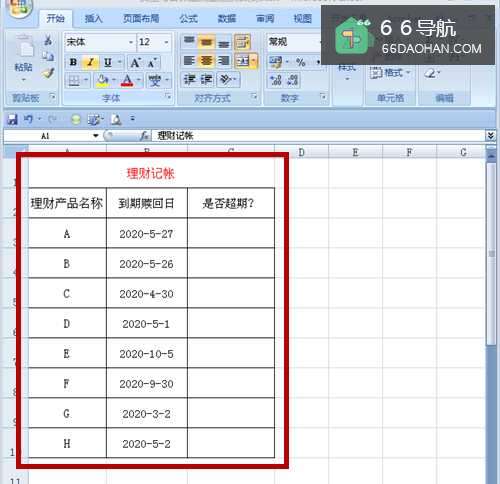The image size is (500, 484).
Task: Click the yellow fill color bucket
Action: 102,80
